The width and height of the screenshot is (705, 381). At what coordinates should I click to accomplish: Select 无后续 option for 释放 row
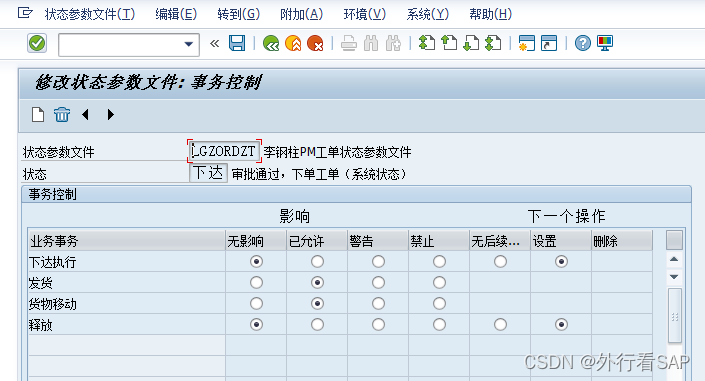(x=500, y=324)
